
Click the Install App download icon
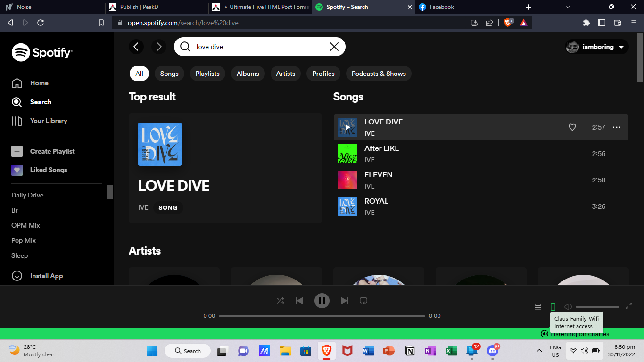[x=17, y=276]
